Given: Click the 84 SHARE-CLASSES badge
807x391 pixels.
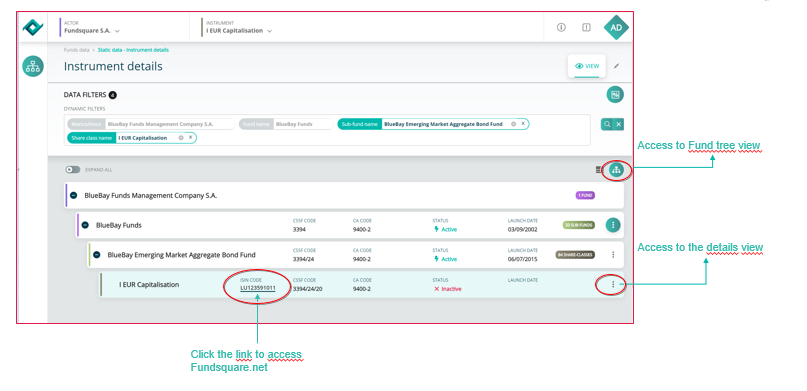Looking at the screenshot, I should (575, 255).
